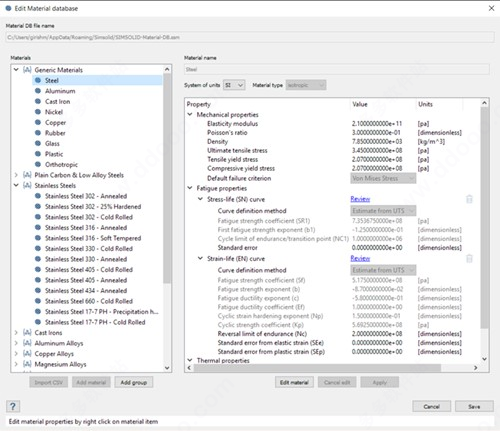This screenshot has height=431, width=500.
Task: Select Stainless Steel 316 - Annealed
Action: 86,227
